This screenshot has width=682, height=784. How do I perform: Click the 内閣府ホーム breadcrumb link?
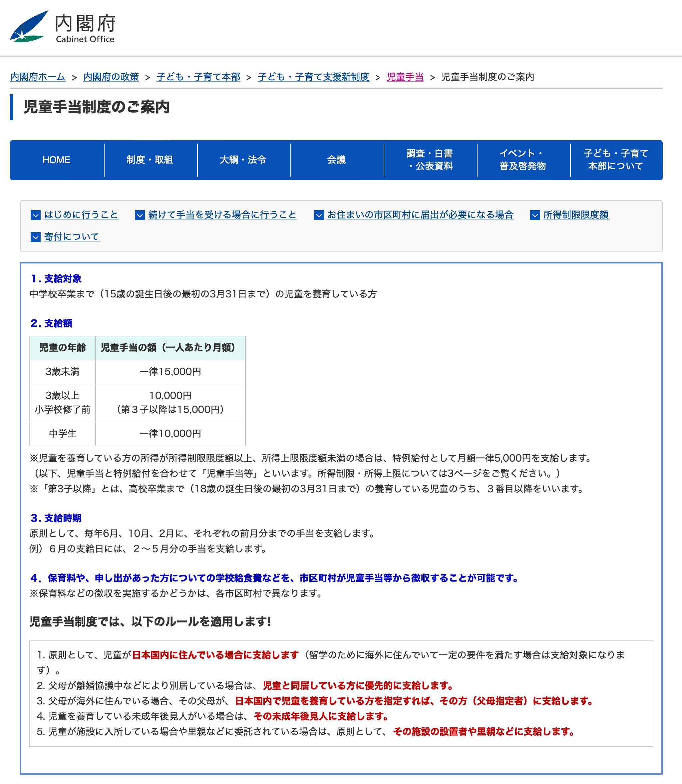[x=37, y=77]
